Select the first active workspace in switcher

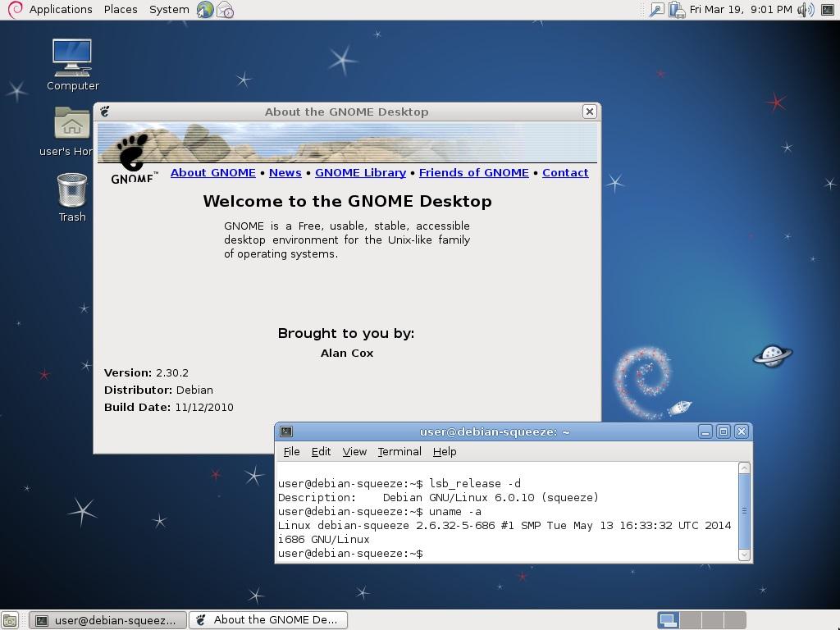coord(669,620)
